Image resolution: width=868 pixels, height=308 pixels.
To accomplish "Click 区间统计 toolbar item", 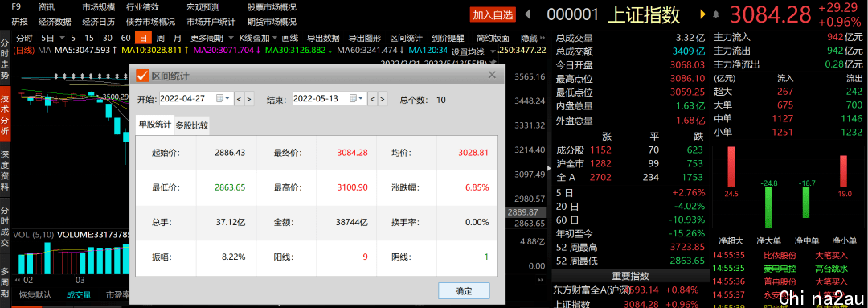I will pos(407,39).
